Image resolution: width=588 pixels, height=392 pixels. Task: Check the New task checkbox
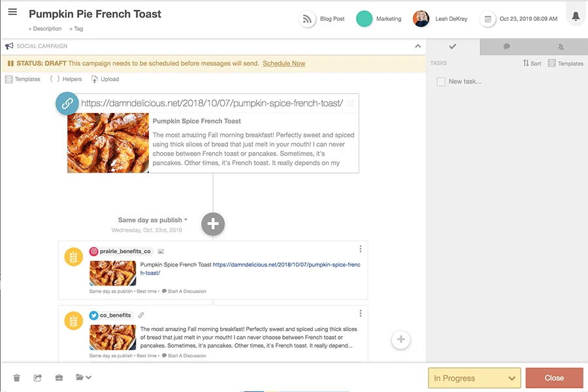click(x=440, y=80)
